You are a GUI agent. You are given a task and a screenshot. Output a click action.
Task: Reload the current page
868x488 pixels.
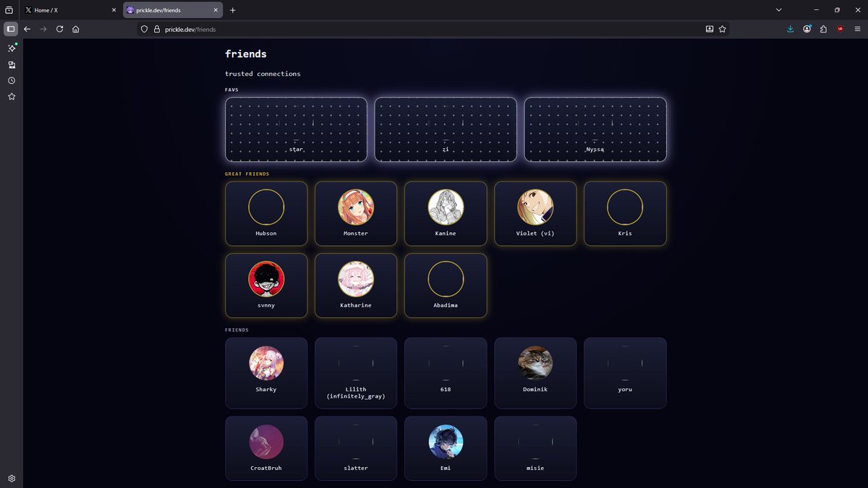(59, 29)
